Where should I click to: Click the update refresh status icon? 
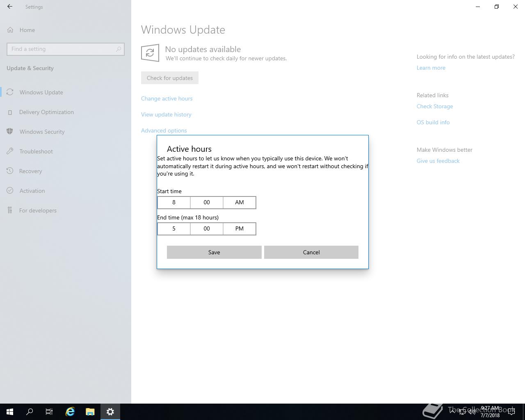pos(150,53)
